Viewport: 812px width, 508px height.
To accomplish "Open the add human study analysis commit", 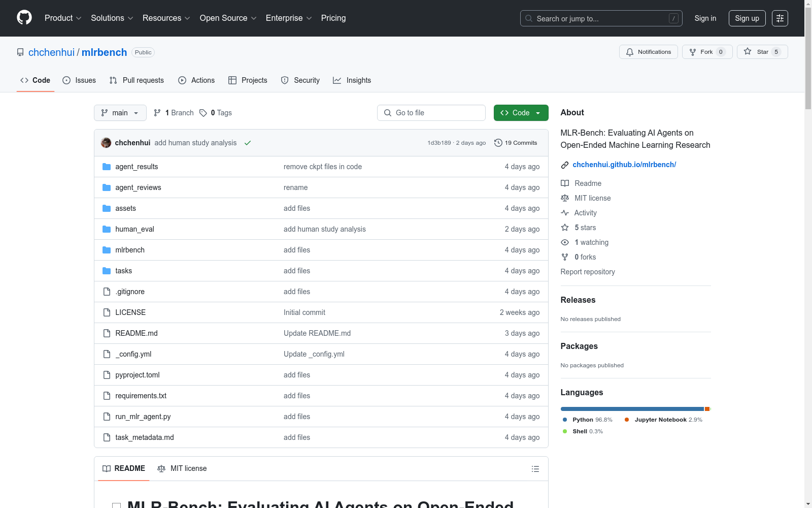I will coord(195,143).
